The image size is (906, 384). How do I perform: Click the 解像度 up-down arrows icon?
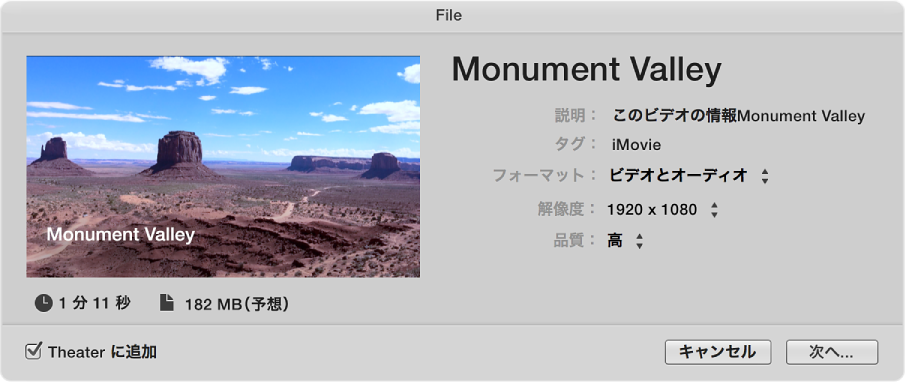point(714,210)
